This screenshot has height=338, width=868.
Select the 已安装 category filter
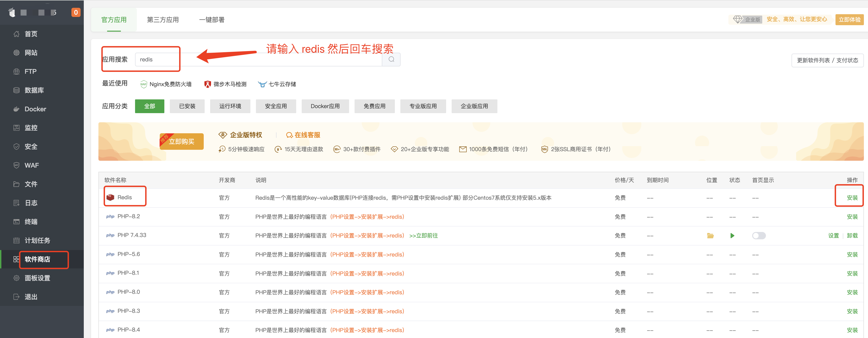[x=187, y=106]
